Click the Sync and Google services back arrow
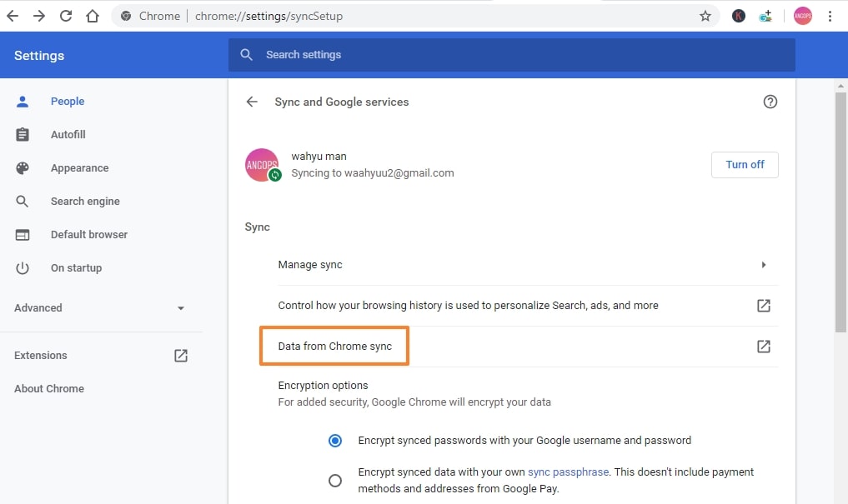This screenshot has height=504, width=848. click(252, 101)
